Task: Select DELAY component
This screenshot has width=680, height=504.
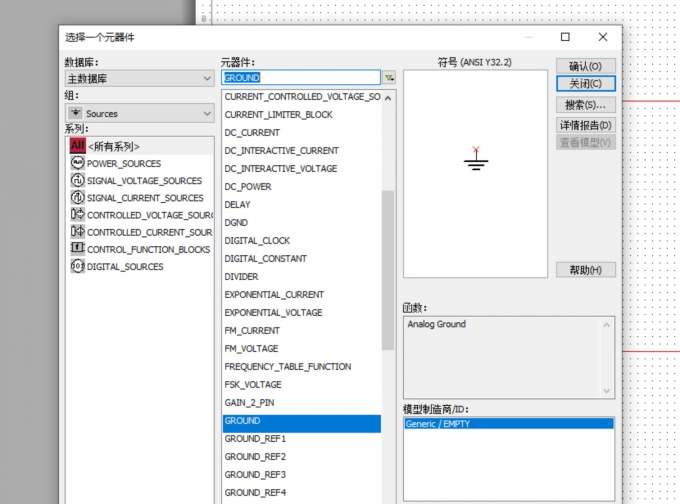Action: (302, 204)
